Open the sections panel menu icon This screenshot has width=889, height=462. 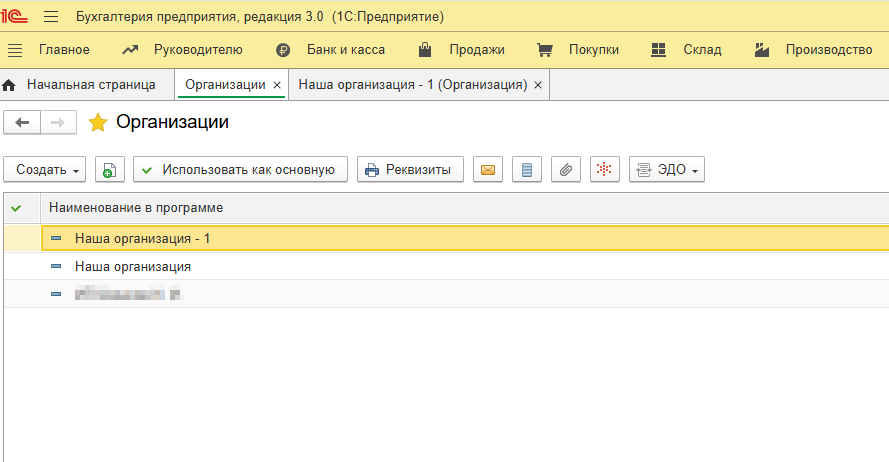[15, 50]
